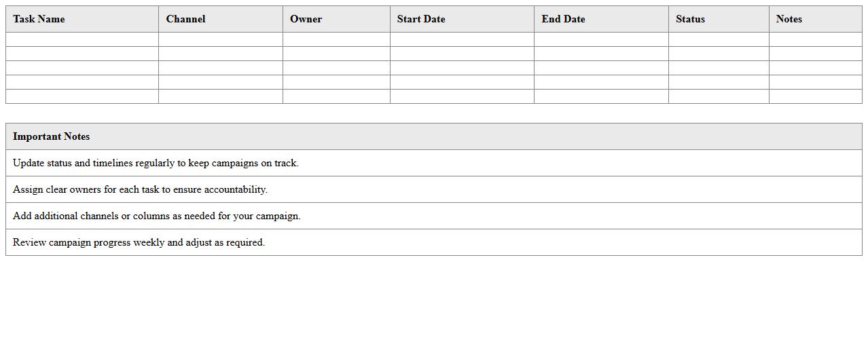Click last empty cell under Notes column
Image resolution: width=868 pixels, height=340 pixels.
[x=815, y=96]
